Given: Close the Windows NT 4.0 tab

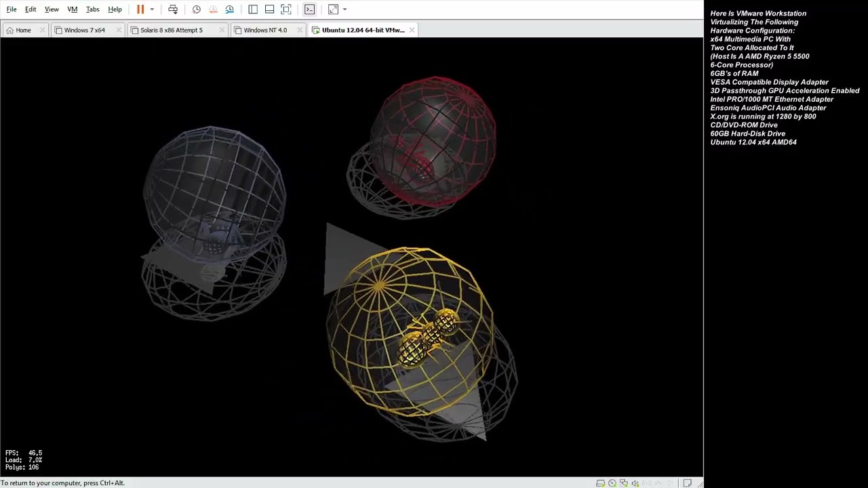Looking at the screenshot, I should (x=300, y=30).
